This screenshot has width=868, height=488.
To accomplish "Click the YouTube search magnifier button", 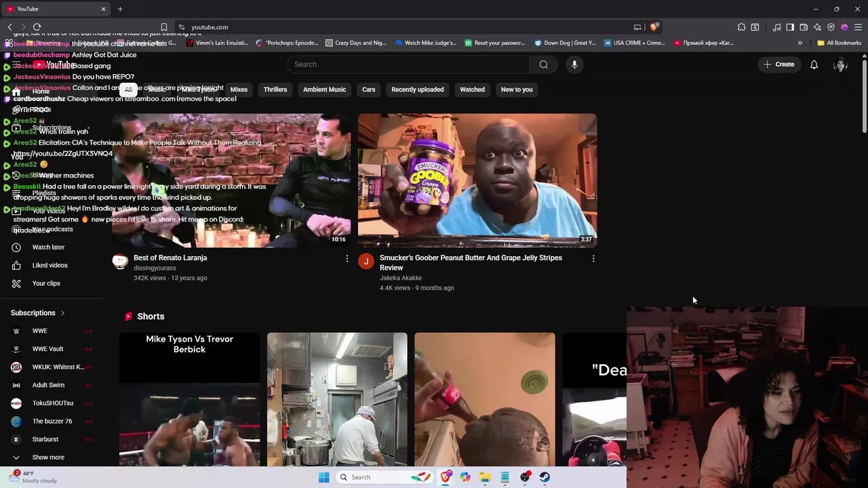I will pos(543,64).
